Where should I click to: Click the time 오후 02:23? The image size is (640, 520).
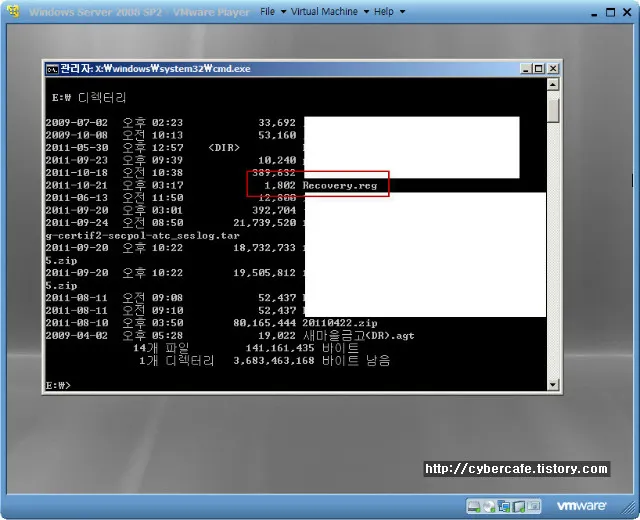pos(153,123)
